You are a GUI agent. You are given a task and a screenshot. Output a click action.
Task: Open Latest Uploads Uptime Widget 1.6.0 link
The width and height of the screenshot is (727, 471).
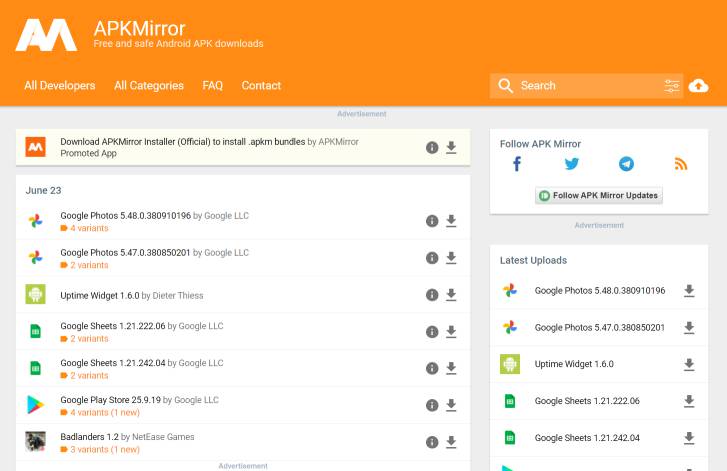click(574, 364)
